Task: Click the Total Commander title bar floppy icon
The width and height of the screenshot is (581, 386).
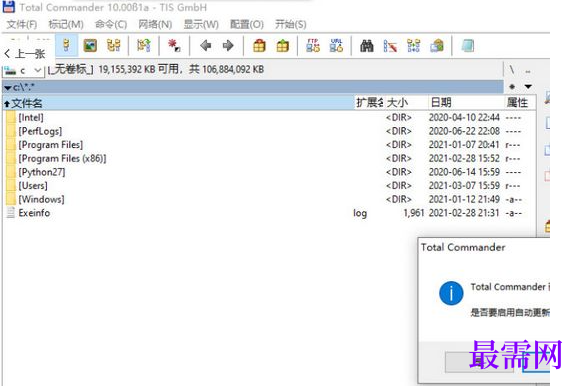Action: pos(9,7)
